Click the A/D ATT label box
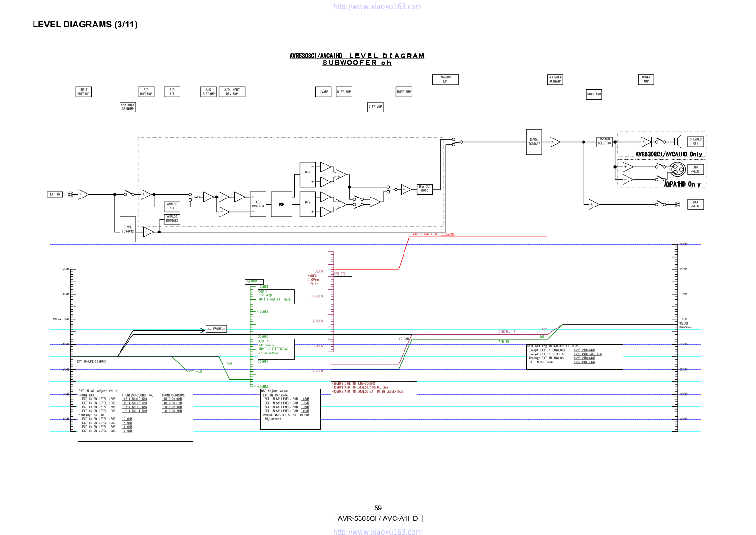Viewport: 756px width, 535px height. (172, 92)
